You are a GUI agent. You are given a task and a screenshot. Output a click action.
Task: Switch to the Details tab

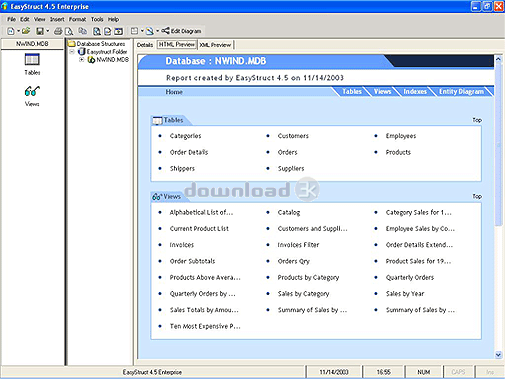(145, 45)
